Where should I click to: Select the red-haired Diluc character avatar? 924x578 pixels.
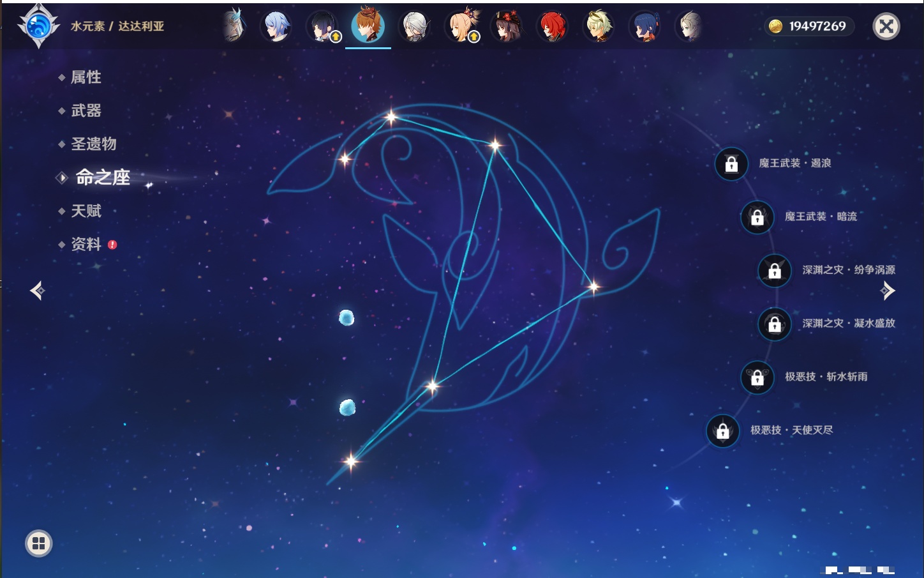[553, 27]
